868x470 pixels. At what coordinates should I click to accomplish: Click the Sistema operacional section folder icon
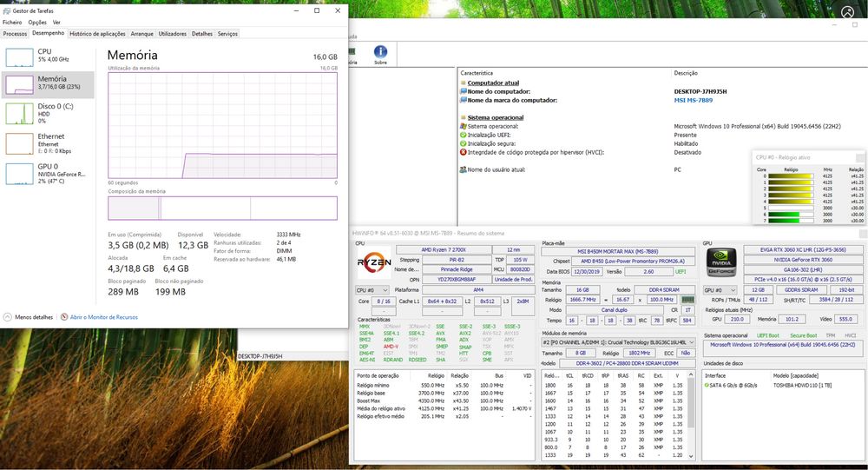pos(464,117)
